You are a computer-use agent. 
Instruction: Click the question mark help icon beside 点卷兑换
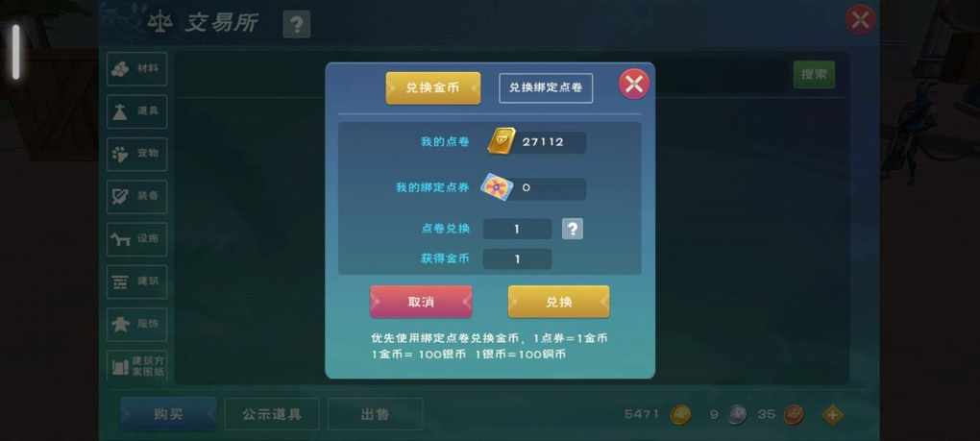572,229
